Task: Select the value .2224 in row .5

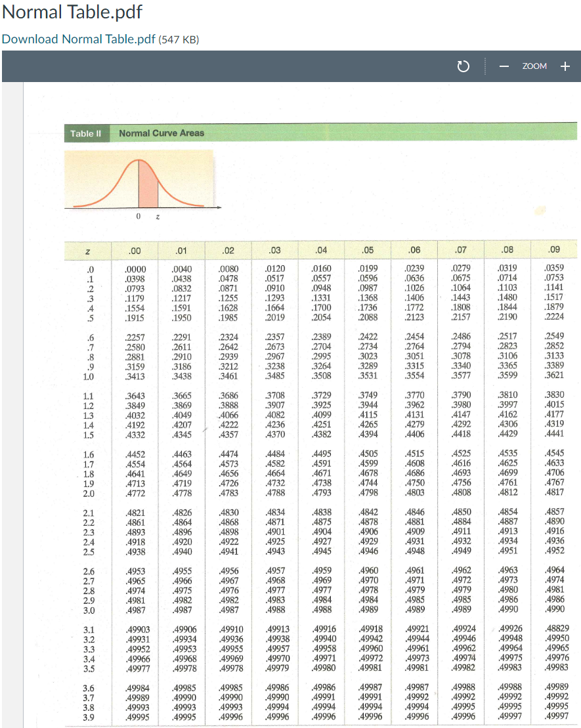Action: 555,316
